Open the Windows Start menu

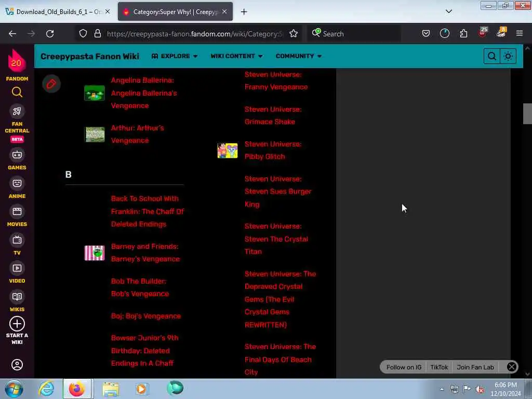click(x=14, y=389)
